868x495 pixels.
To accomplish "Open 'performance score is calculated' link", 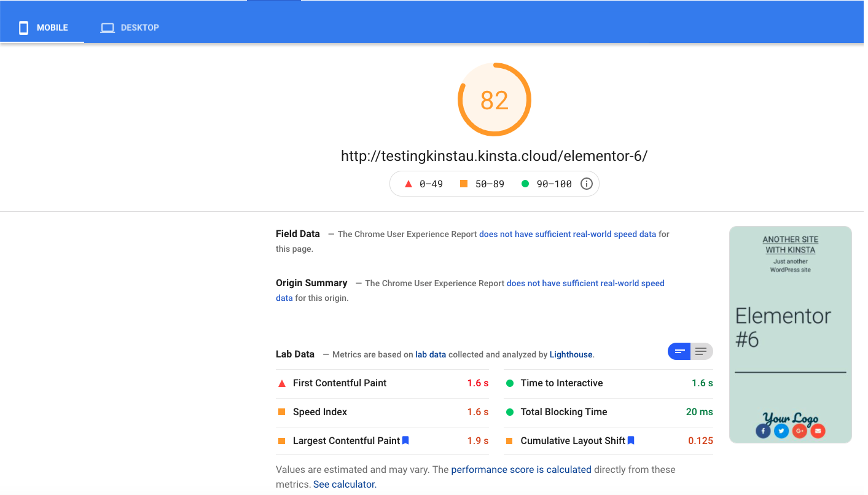I will click(522, 470).
